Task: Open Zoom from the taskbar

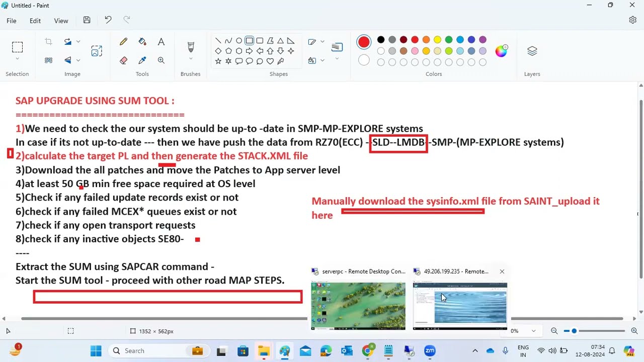Action: 430,351
